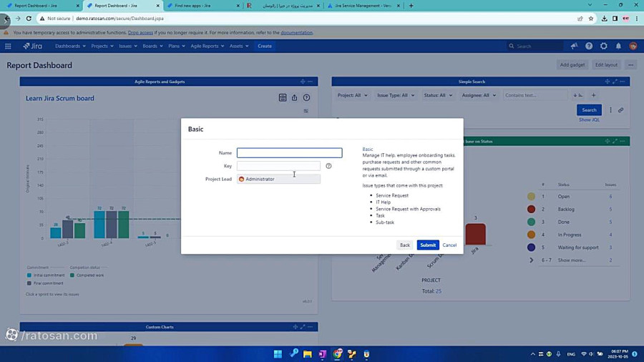
Task: Expand the Plans menu
Action: pyautogui.click(x=176, y=46)
